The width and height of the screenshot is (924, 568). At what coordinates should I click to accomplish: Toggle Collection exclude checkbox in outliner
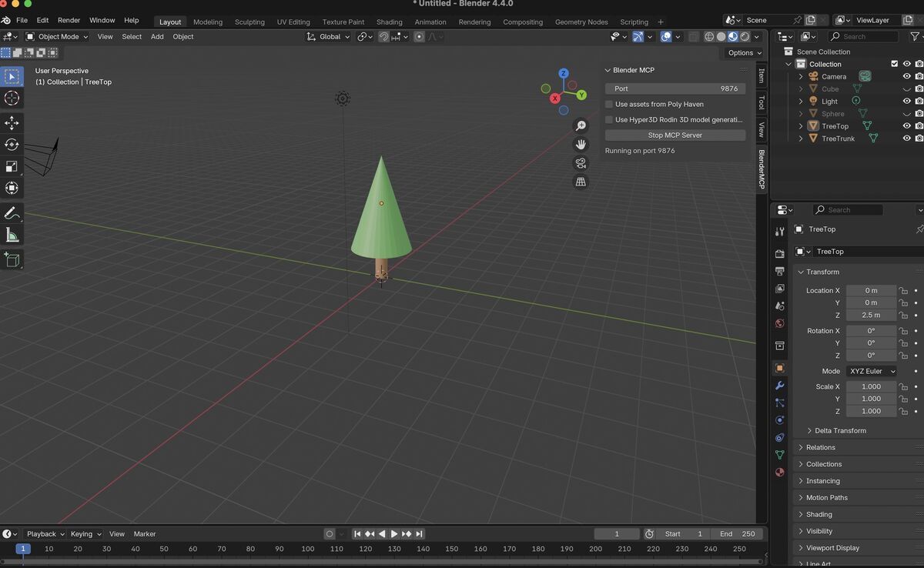click(x=894, y=64)
